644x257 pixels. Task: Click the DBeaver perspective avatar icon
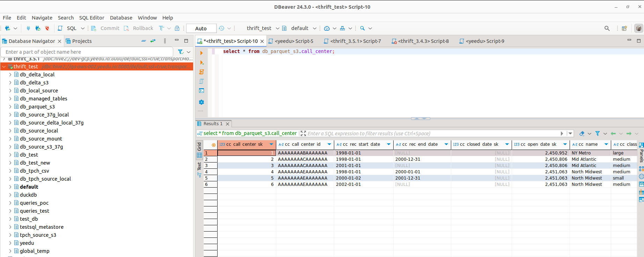[x=639, y=28]
